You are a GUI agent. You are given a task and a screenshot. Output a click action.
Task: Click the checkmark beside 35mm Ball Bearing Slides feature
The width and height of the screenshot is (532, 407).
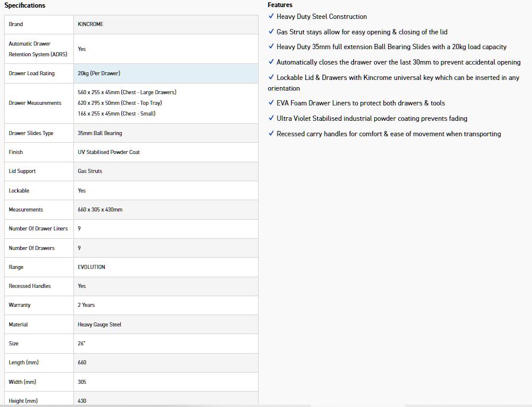tap(271, 47)
